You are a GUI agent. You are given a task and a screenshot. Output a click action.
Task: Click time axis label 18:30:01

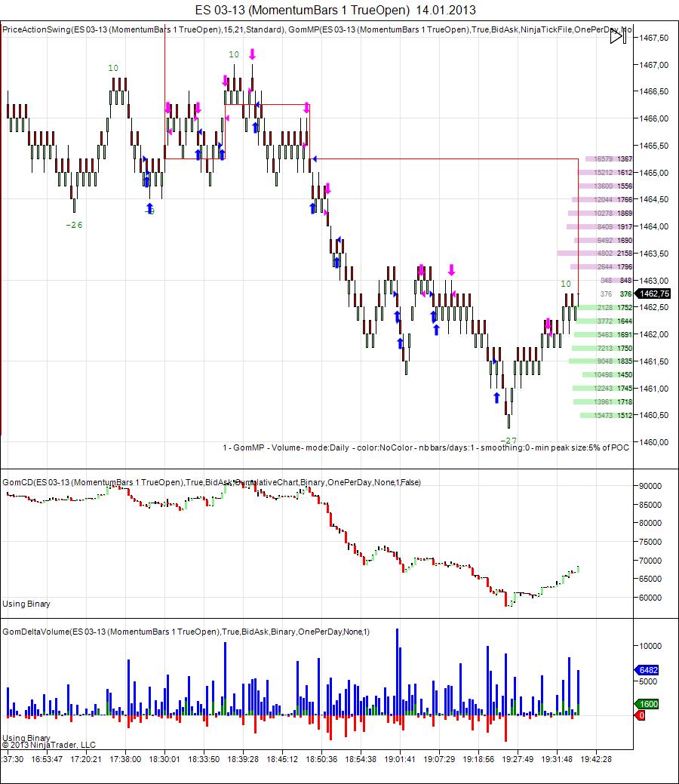pyautogui.click(x=164, y=759)
